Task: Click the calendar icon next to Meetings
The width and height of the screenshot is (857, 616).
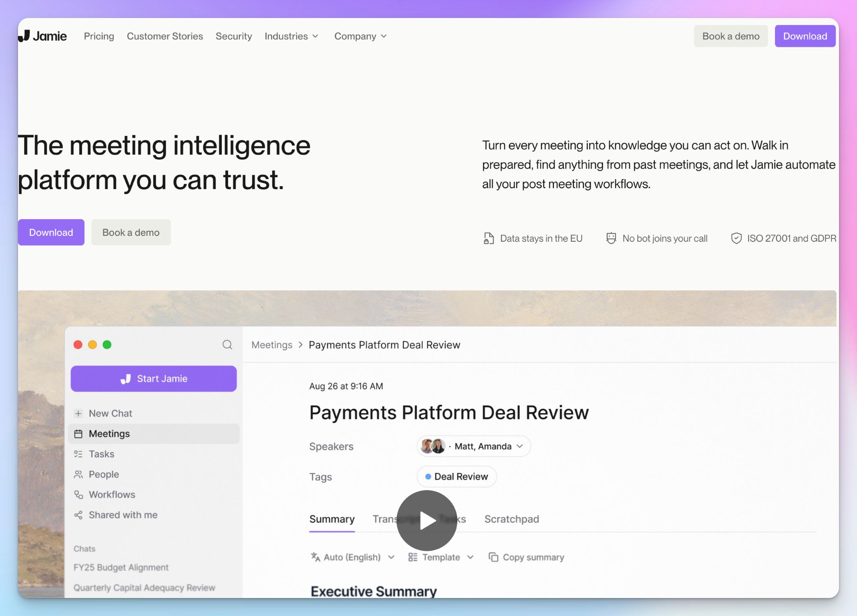Action: tap(78, 434)
